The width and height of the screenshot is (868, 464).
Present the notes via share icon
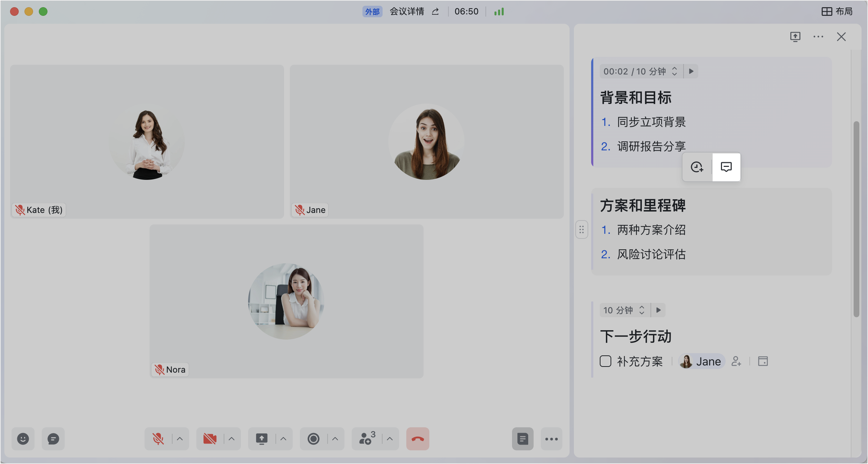795,37
